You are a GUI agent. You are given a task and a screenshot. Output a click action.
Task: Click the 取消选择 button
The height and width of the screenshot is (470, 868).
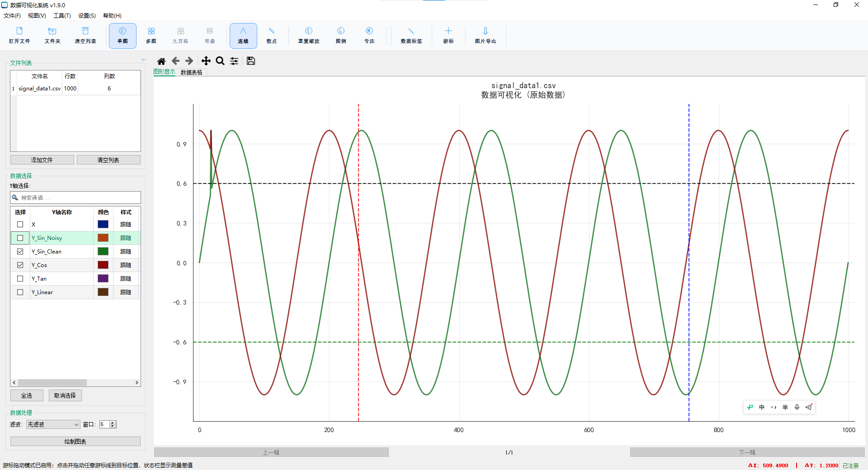pos(65,395)
